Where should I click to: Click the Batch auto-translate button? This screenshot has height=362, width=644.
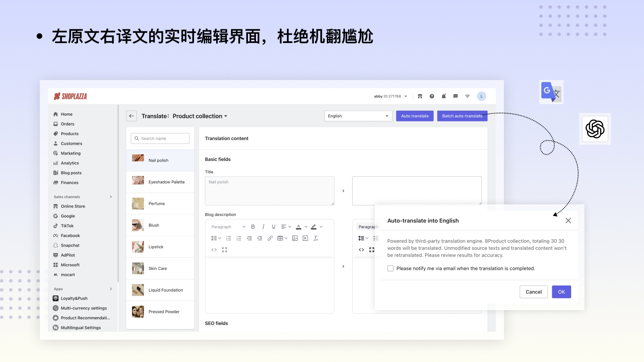pyautogui.click(x=462, y=116)
